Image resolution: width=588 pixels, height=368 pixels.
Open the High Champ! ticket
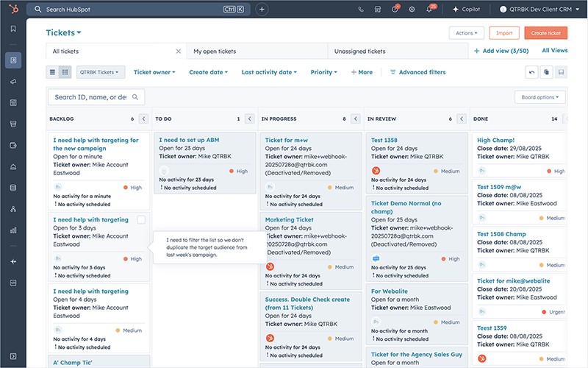coord(495,140)
